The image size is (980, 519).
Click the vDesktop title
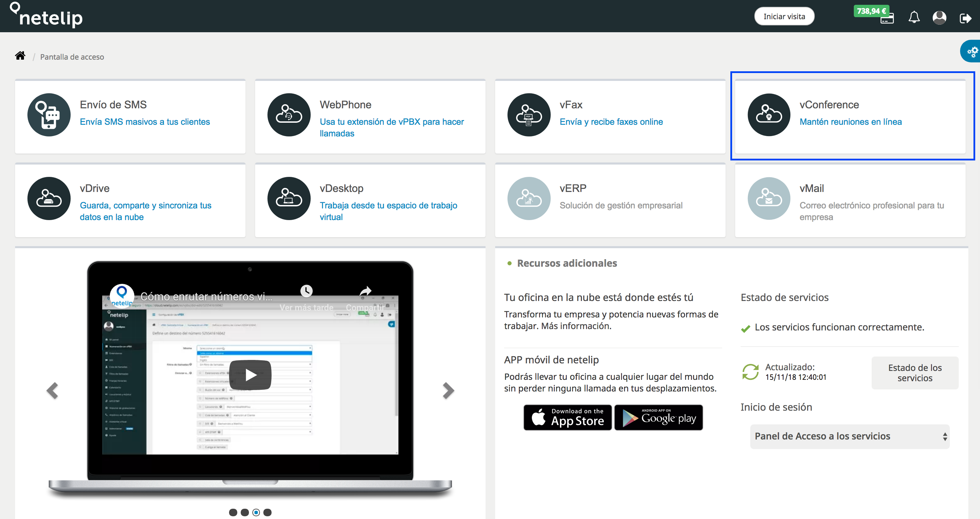click(341, 188)
